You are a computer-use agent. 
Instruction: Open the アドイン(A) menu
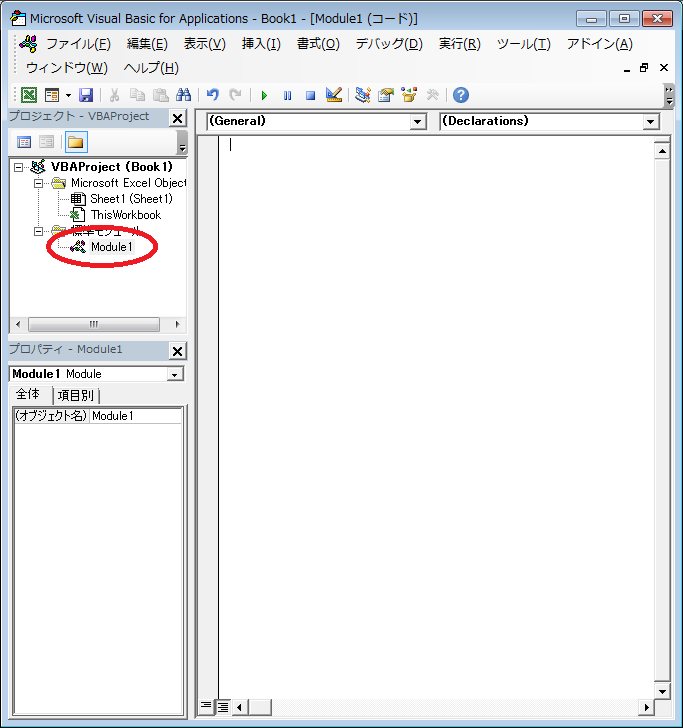(599, 44)
